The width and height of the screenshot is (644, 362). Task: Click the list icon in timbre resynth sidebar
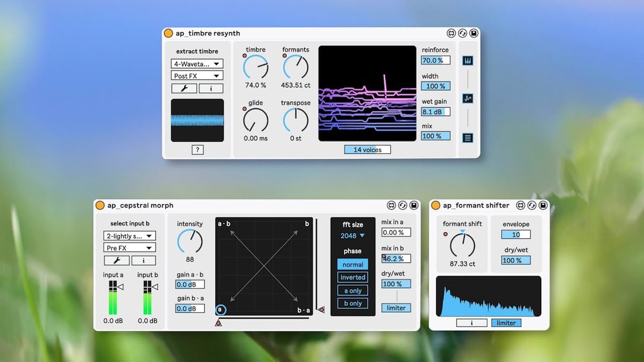click(467, 138)
